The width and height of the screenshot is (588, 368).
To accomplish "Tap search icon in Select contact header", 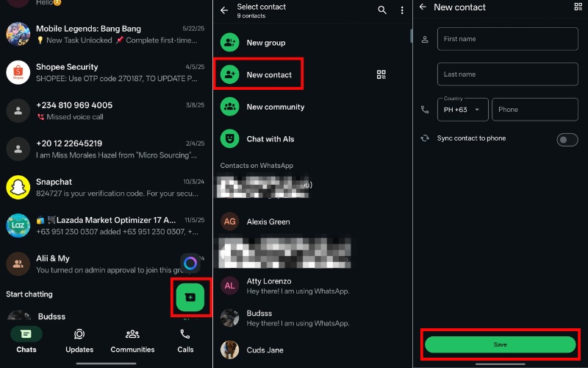I will click(381, 10).
